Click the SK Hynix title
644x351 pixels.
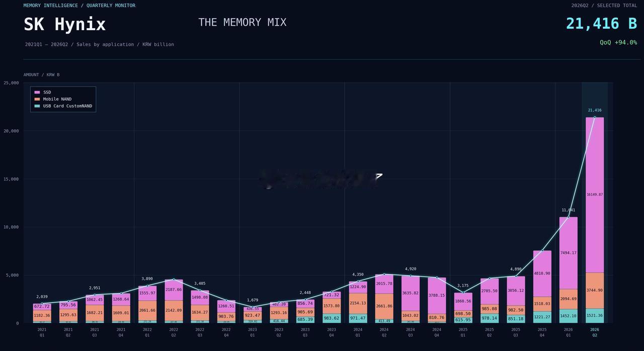coord(65,25)
